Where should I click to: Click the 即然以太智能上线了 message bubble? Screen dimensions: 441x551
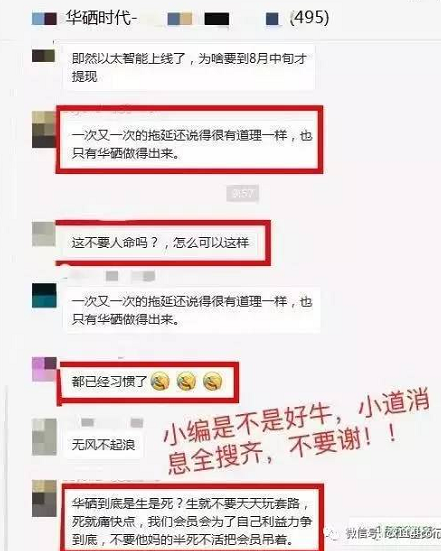pos(189,67)
